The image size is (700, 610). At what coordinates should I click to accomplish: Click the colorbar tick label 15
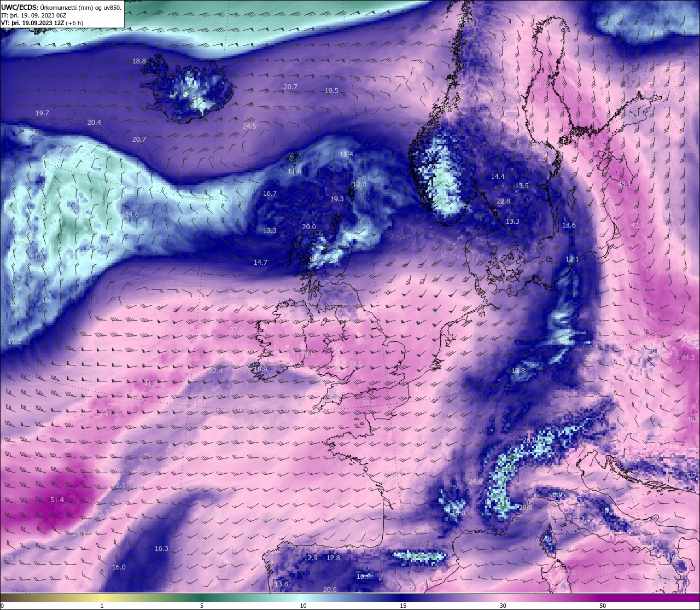click(403, 606)
